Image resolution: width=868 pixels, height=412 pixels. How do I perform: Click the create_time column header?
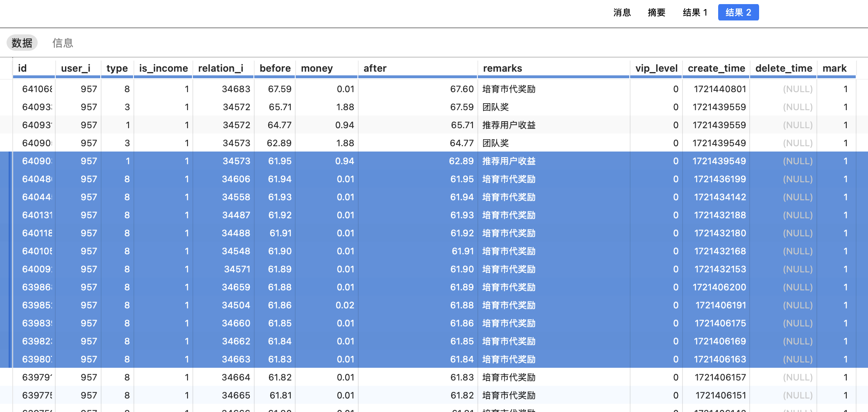[x=716, y=68]
